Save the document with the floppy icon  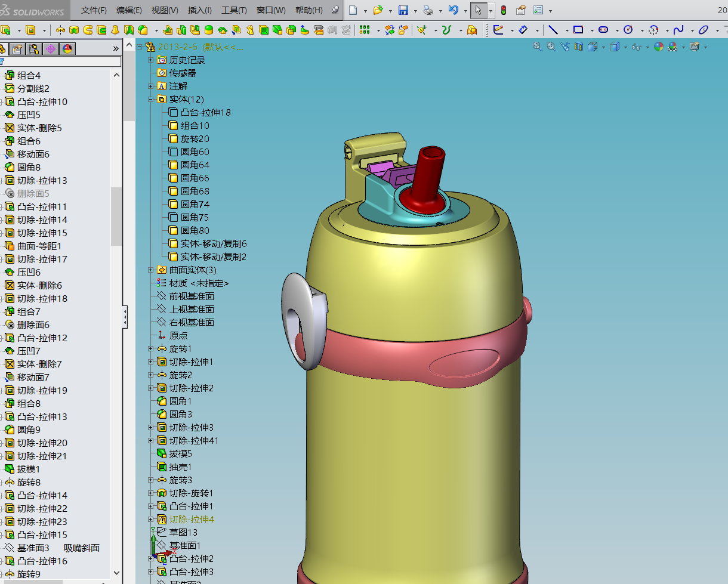click(x=403, y=10)
